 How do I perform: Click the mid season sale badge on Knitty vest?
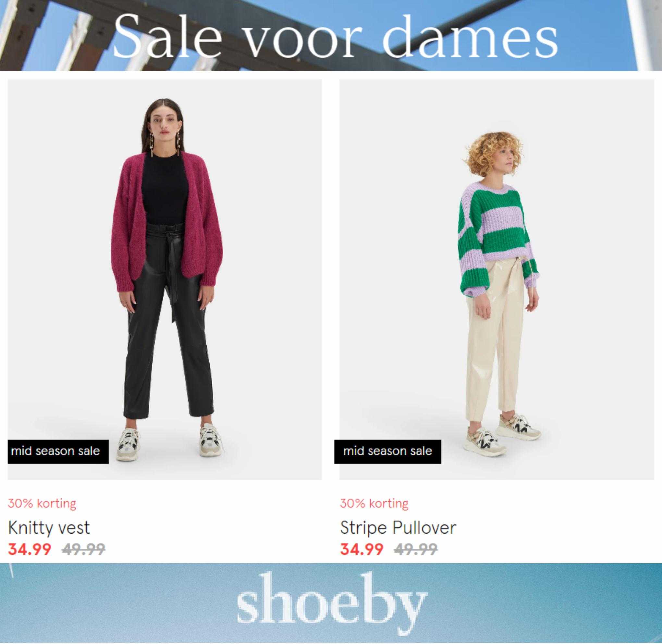click(58, 452)
